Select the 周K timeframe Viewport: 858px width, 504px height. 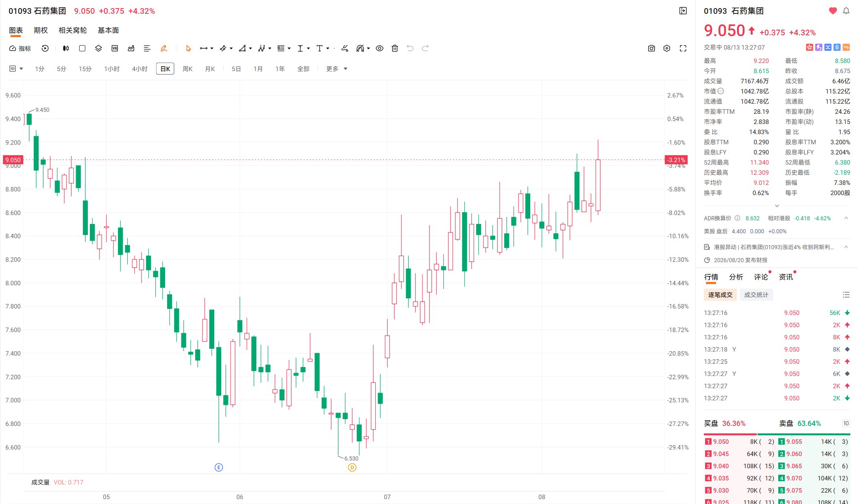(187, 69)
